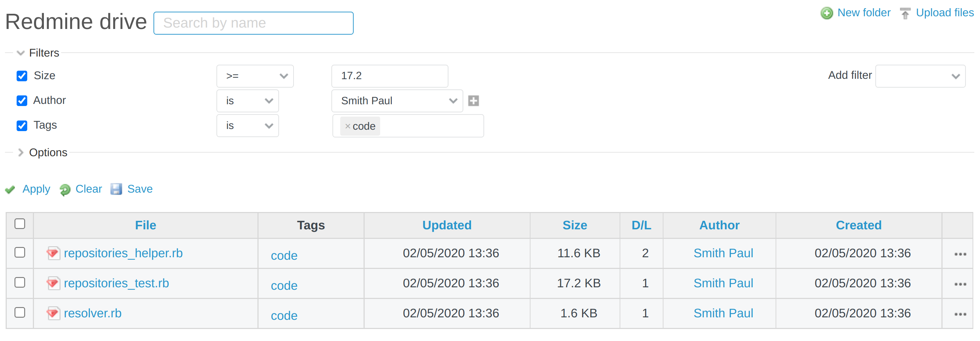The height and width of the screenshot is (341, 980).
Task: Uncheck the Size filter checkbox
Action: click(x=22, y=76)
